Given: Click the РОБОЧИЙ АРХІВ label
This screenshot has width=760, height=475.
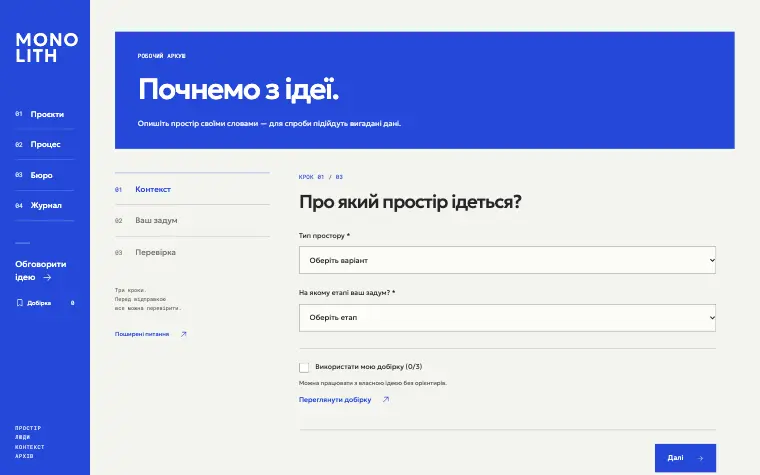Looking at the screenshot, I should [x=161, y=56].
